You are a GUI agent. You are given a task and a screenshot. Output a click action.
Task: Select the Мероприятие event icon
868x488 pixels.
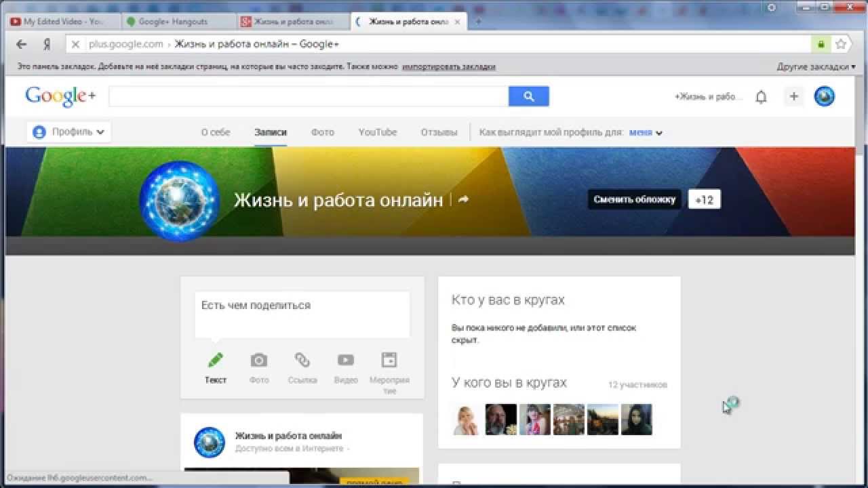click(389, 360)
